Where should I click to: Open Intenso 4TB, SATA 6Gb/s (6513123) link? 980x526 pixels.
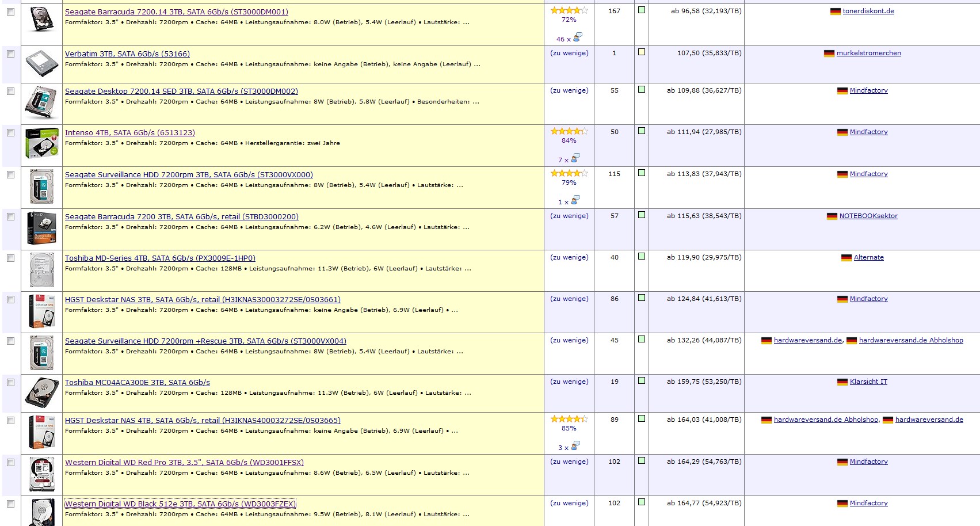coord(130,133)
